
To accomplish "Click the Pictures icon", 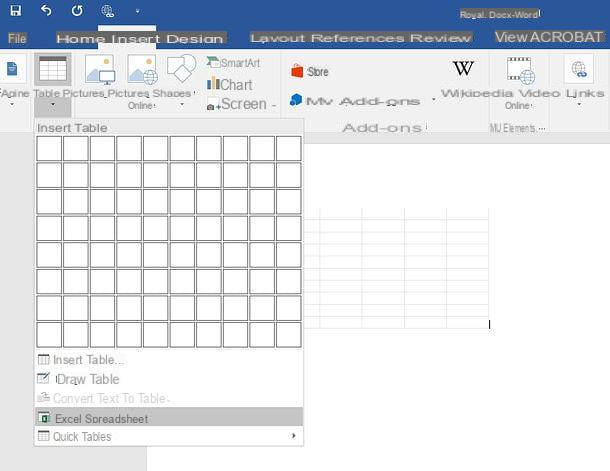I will tap(100, 70).
